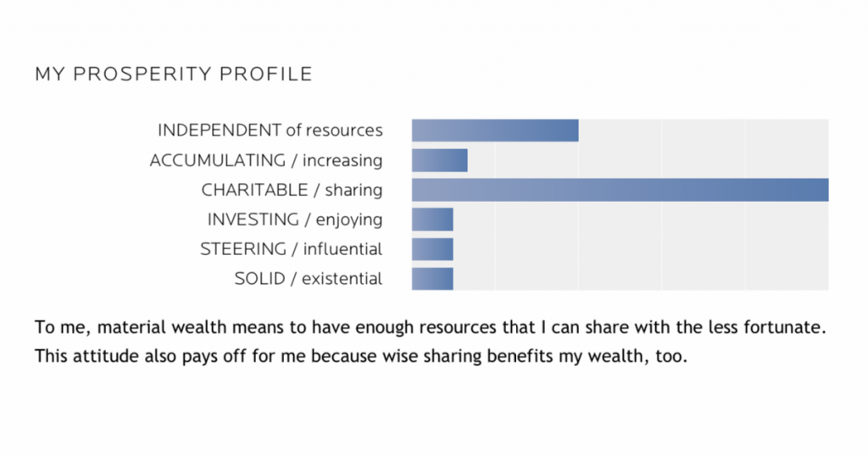The image size is (868, 456).
Task: Click the grey empty track of SOLID row
Action: tap(641, 279)
